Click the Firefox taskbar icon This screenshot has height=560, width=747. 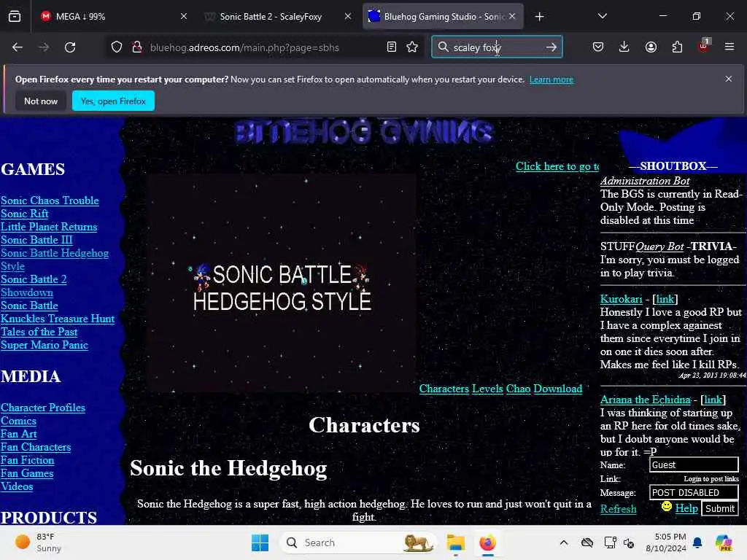487,542
